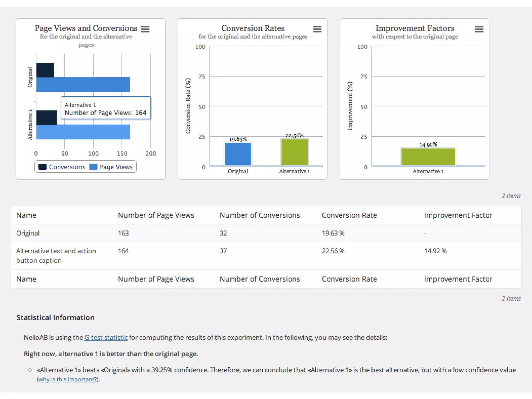Viewport: 532px width, 399px height.
Task: Open Conversion Rates chart hamburger menu
Action: (x=317, y=29)
